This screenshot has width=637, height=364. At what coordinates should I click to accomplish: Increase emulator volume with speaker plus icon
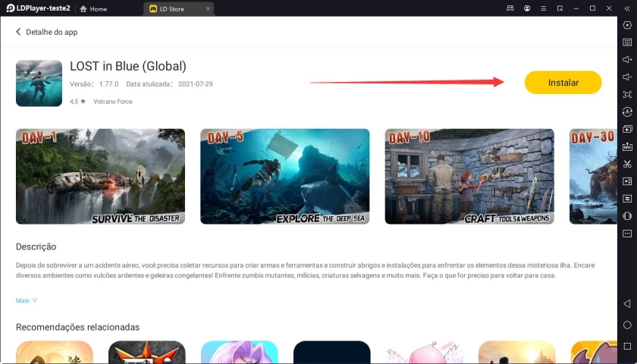[627, 60]
